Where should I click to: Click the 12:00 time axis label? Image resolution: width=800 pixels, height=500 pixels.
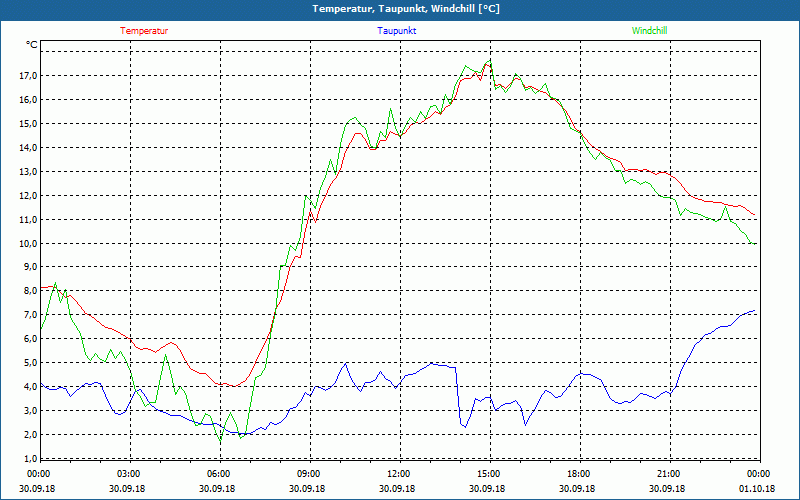(399, 474)
